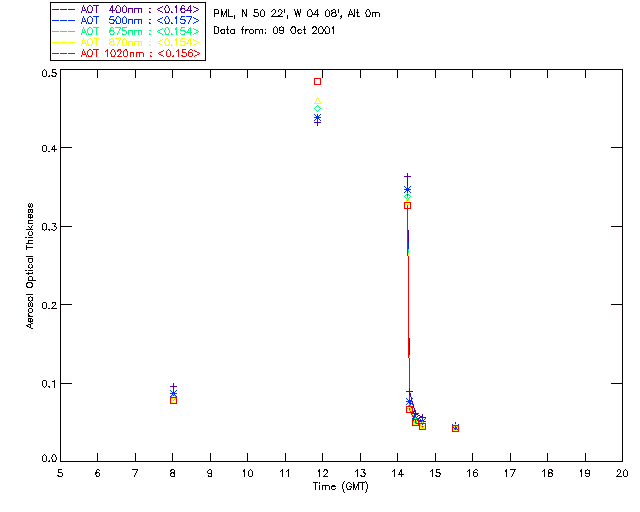Click the x-axis tick label 10
The width and height of the screenshot is (640, 512).
[x=247, y=473]
